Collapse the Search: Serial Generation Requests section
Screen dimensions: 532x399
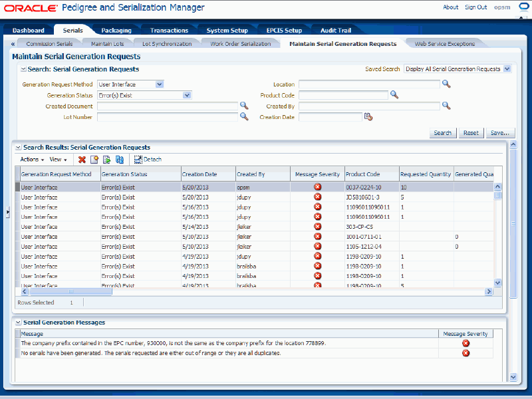[x=23, y=69]
